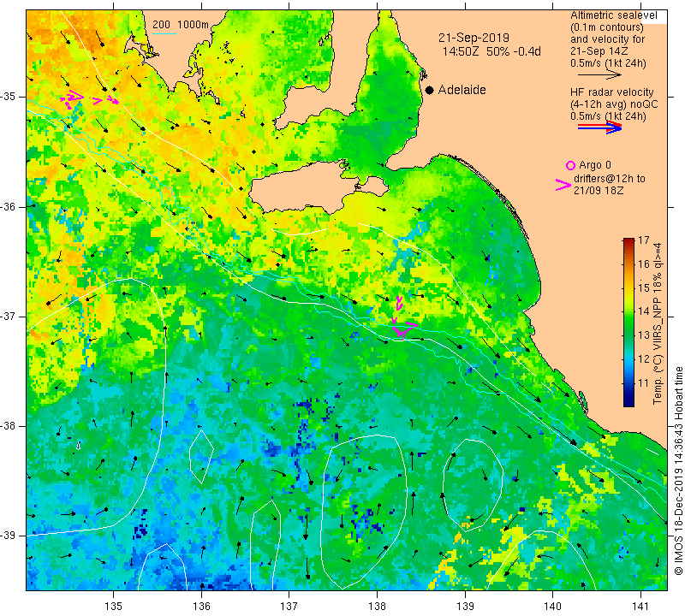Click the 17 value on color bar
This screenshot has height=616, width=685.
(x=644, y=240)
